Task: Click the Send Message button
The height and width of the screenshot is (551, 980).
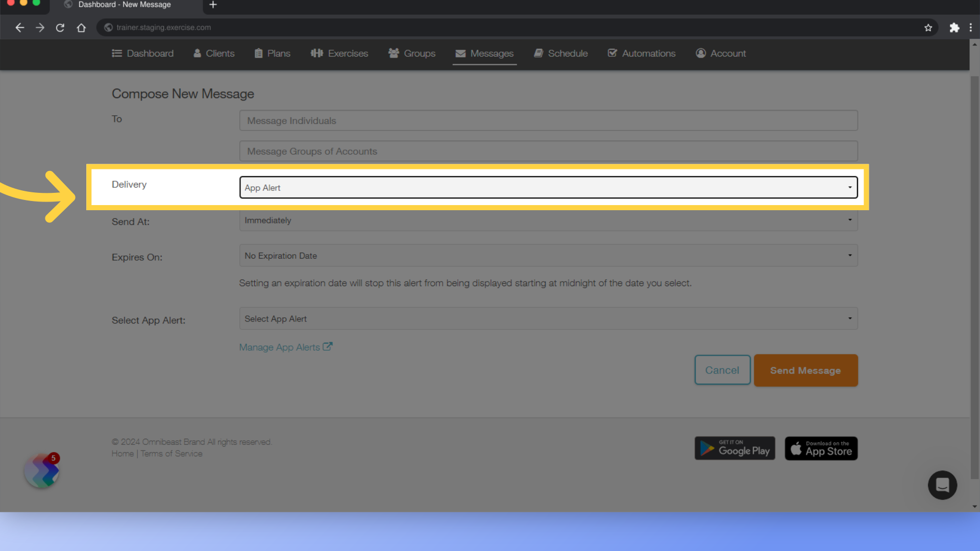Action: [805, 370]
